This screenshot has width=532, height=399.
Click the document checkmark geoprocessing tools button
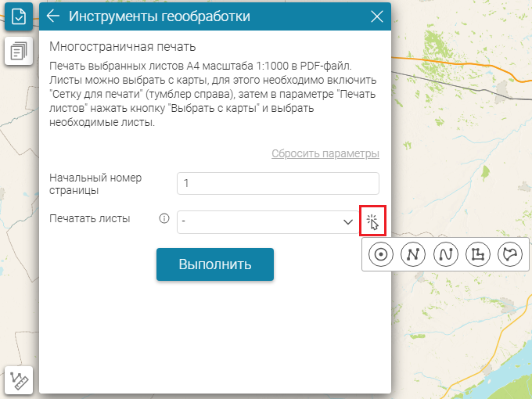[18, 16]
